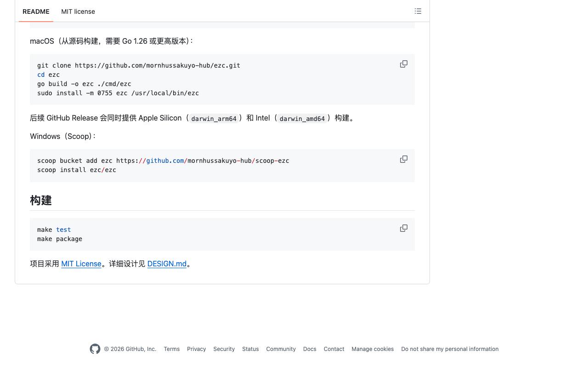Image resolution: width=588 pixels, height=368 pixels.
Task: Click the go build command line
Action: [x=84, y=84]
